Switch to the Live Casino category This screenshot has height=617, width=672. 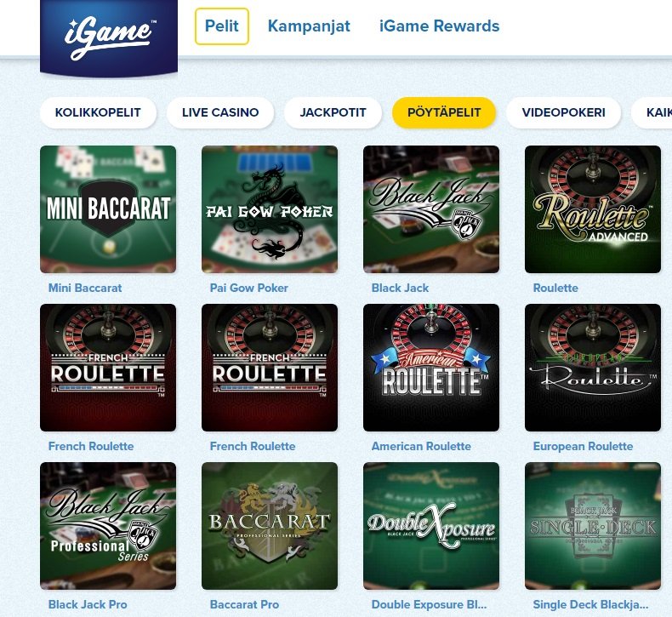[220, 112]
